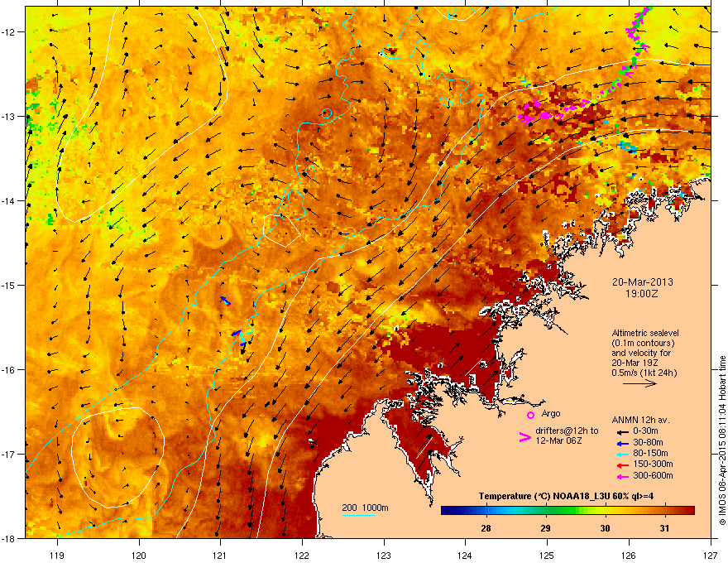This screenshot has height=563, width=728.
Task: Click the black 0-30m legend arrow
Action: pyautogui.click(x=622, y=431)
